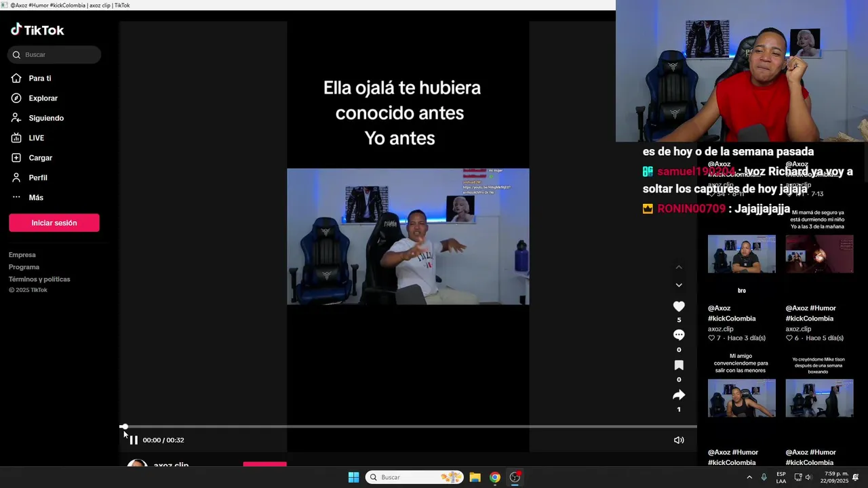Screen dimensions: 868x488
Task: Go to the Siguiendo feed
Action: [x=46, y=118]
